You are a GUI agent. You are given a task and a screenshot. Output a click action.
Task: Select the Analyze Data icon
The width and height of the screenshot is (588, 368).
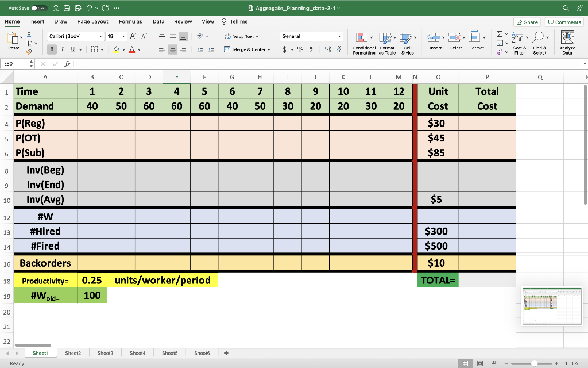point(568,41)
